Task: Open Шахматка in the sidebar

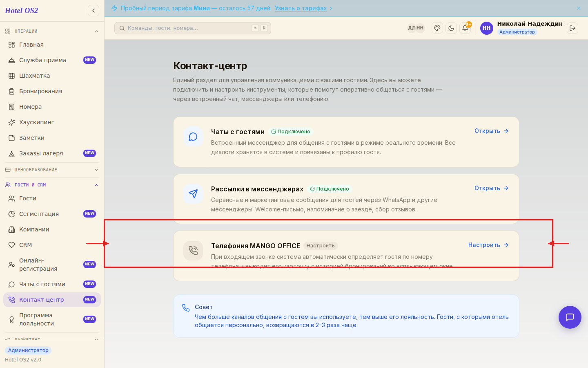Action: (x=52, y=76)
